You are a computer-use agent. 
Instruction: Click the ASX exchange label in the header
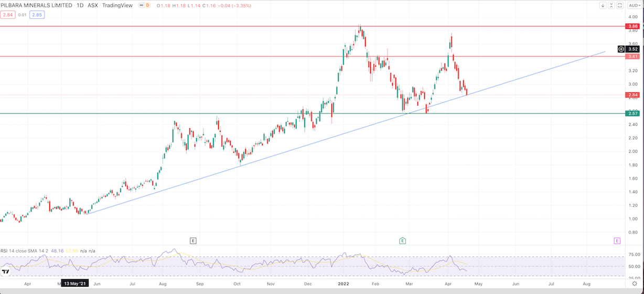pos(93,5)
